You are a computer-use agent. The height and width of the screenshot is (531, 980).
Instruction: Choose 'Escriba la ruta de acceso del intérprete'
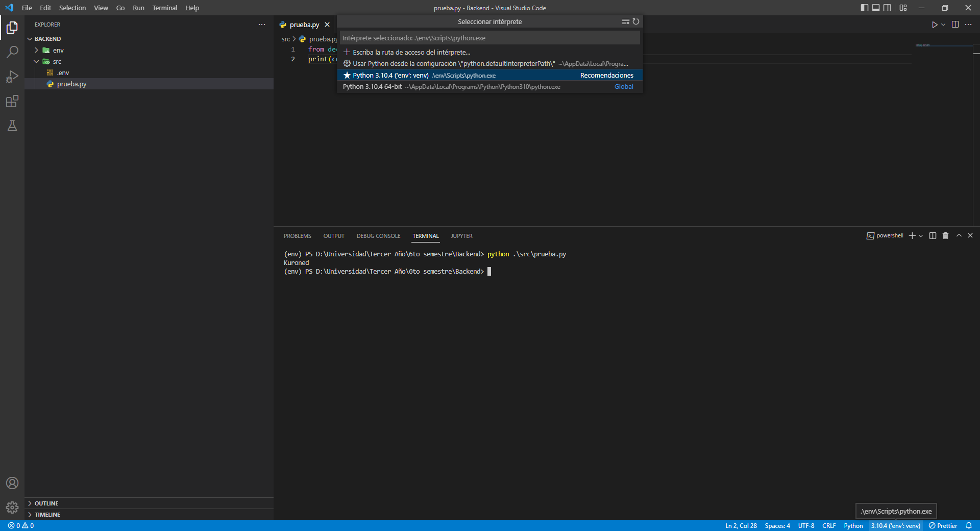point(489,52)
